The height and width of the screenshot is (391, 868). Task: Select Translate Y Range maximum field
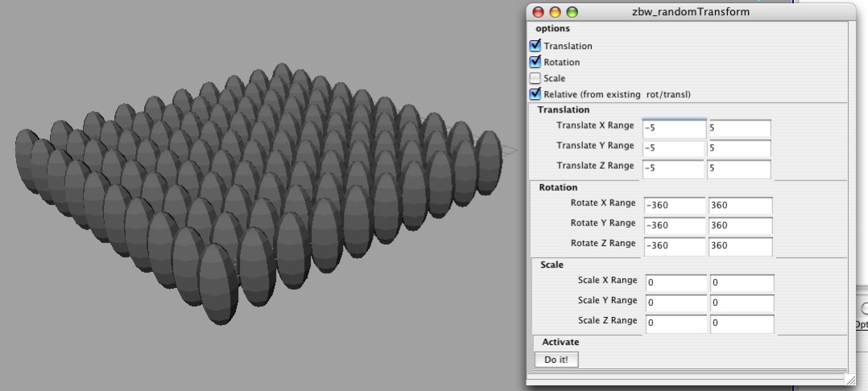click(739, 148)
